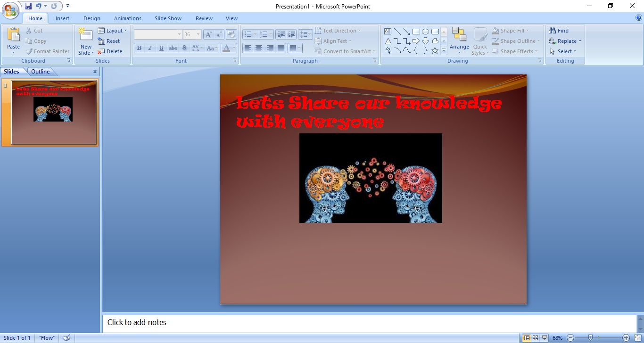Switch to the Outline pane tab
The width and height of the screenshot is (644, 343).
[x=41, y=72]
